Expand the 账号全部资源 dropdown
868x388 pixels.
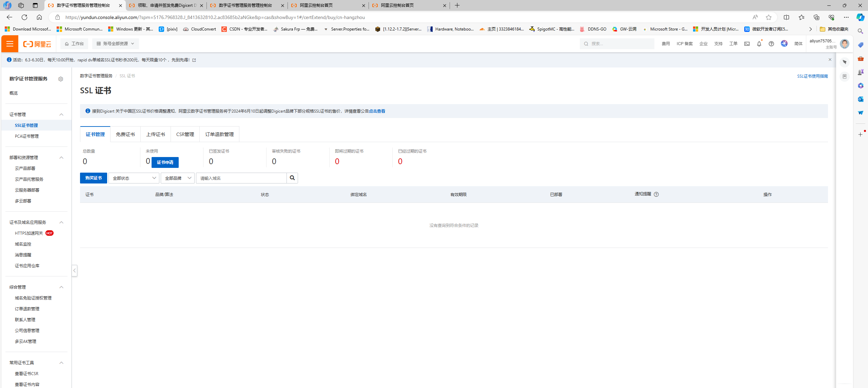pos(116,44)
